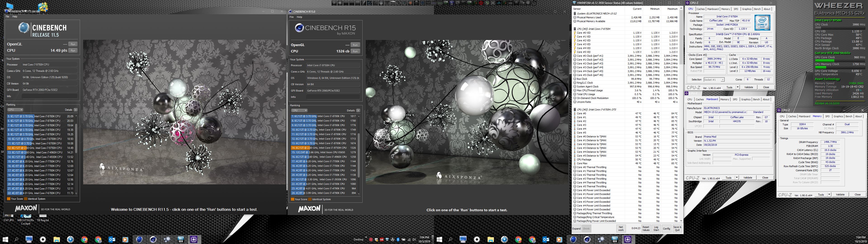
Task: Open the HWiNFO Config settings
Action: [x=666, y=228]
